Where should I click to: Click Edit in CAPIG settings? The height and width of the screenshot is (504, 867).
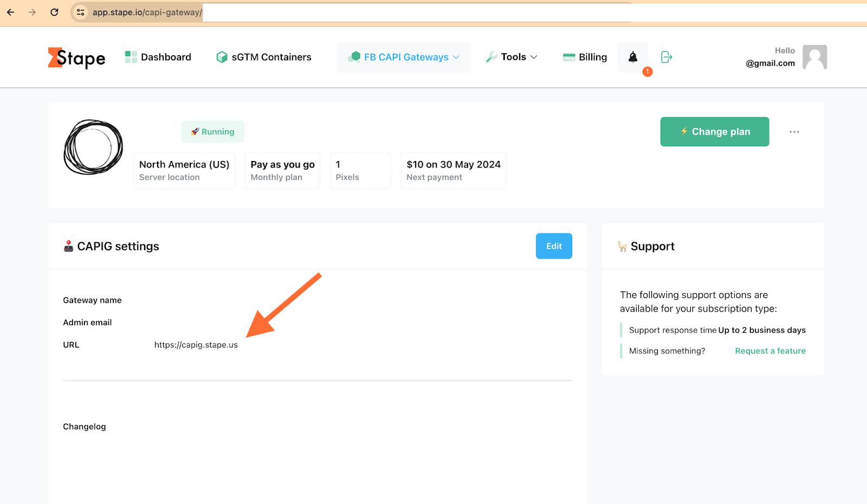(554, 246)
